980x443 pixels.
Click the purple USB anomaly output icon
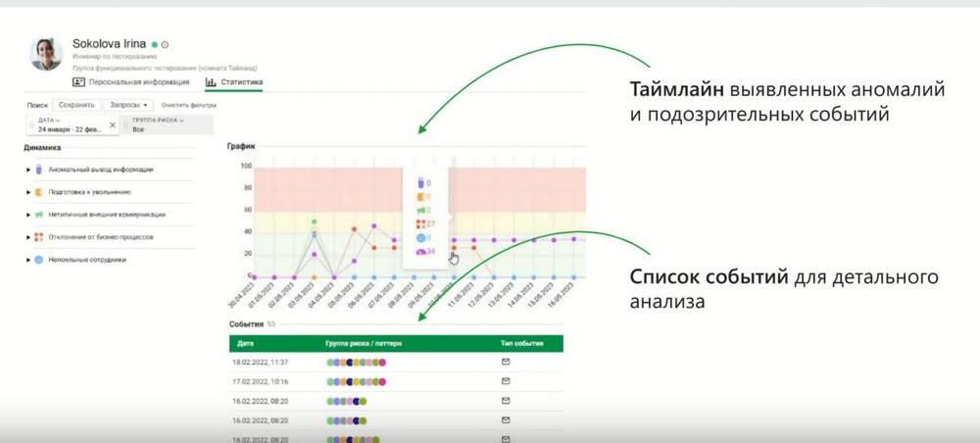click(39, 170)
